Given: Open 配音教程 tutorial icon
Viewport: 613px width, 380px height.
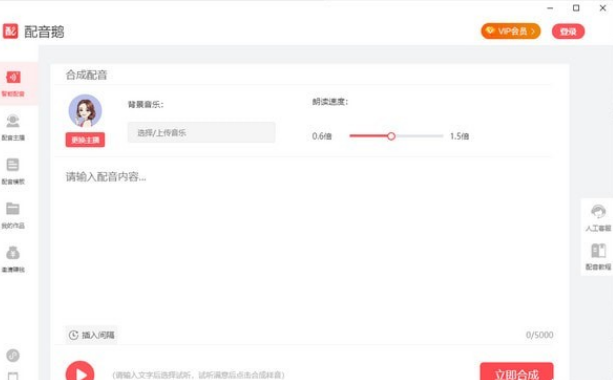Looking at the screenshot, I should (x=598, y=257).
